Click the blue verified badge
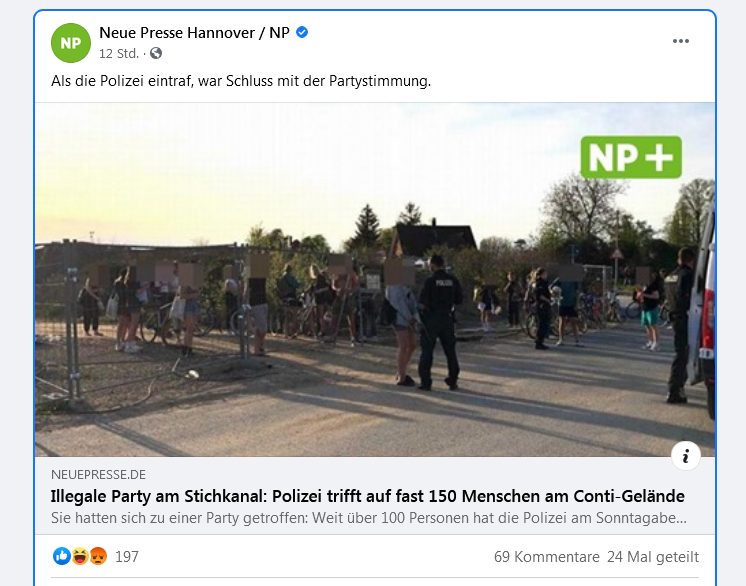The image size is (746, 586). click(302, 32)
